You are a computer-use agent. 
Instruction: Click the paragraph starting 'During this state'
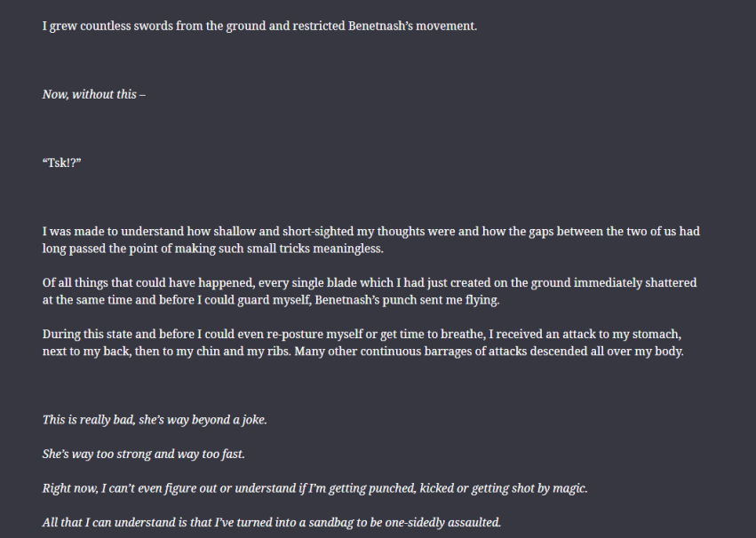(363, 343)
